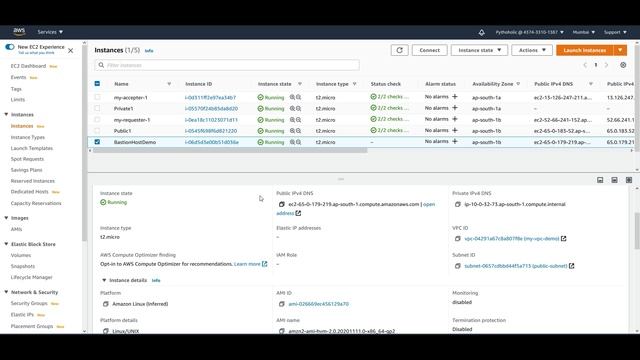This screenshot has height=360, width=640.
Task: Focus the Filter instances search field
Action: (227, 65)
